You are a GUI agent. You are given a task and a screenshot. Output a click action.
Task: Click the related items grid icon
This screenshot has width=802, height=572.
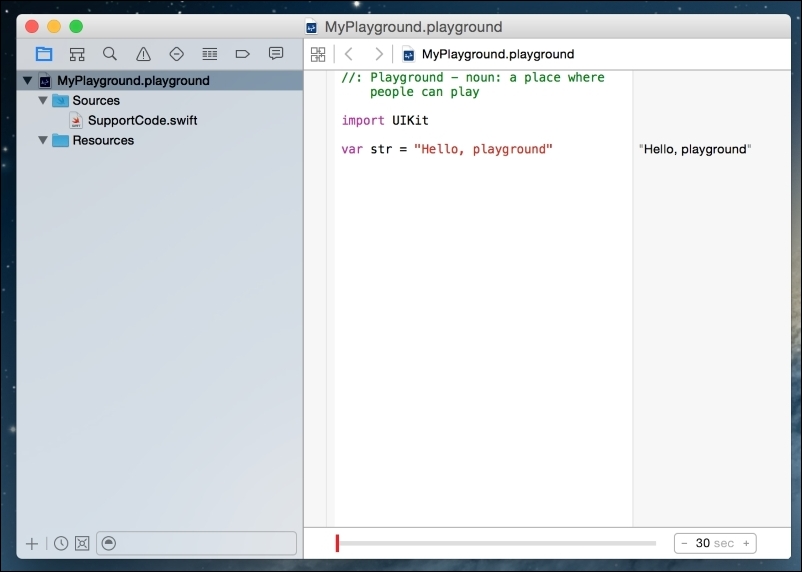click(x=318, y=54)
